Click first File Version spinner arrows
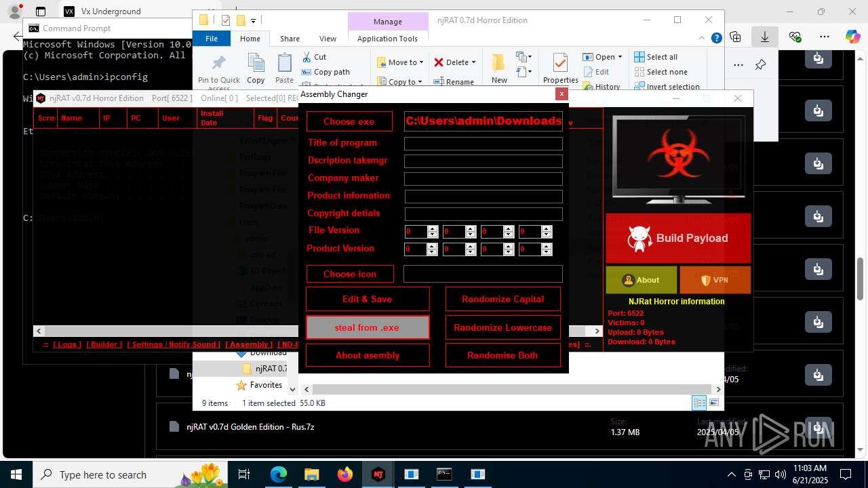The image size is (868, 488). pyautogui.click(x=432, y=232)
